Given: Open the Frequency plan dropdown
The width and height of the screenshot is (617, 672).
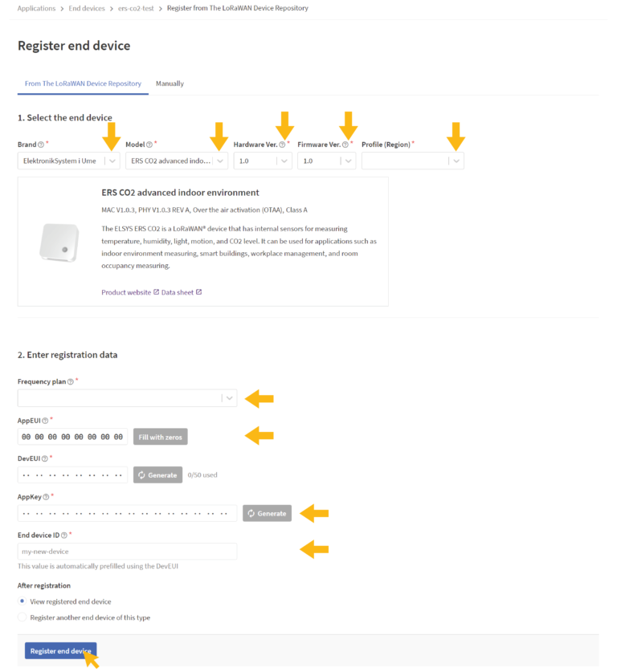Looking at the screenshot, I should (128, 398).
